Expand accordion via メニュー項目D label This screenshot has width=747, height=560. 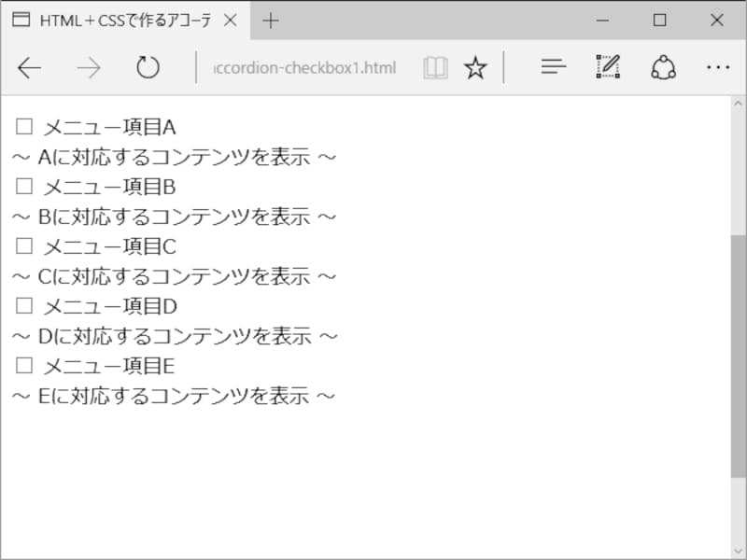[x=109, y=306]
